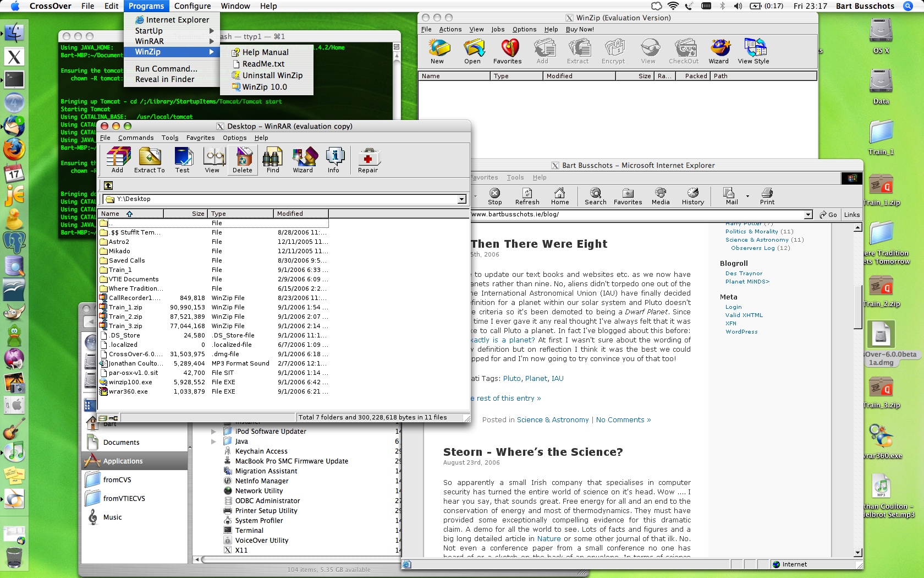Open the WordPress link under Meta
This screenshot has height=578, width=924.
click(741, 332)
